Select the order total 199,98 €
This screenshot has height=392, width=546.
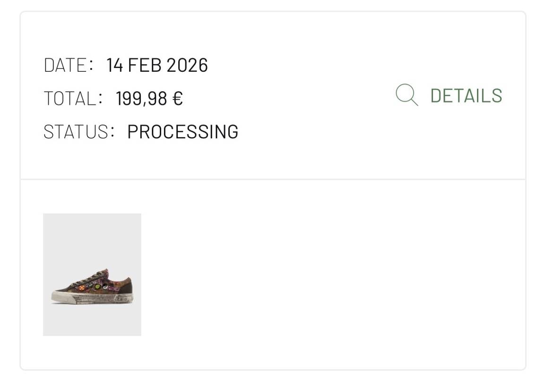pyautogui.click(x=150, y=99)
